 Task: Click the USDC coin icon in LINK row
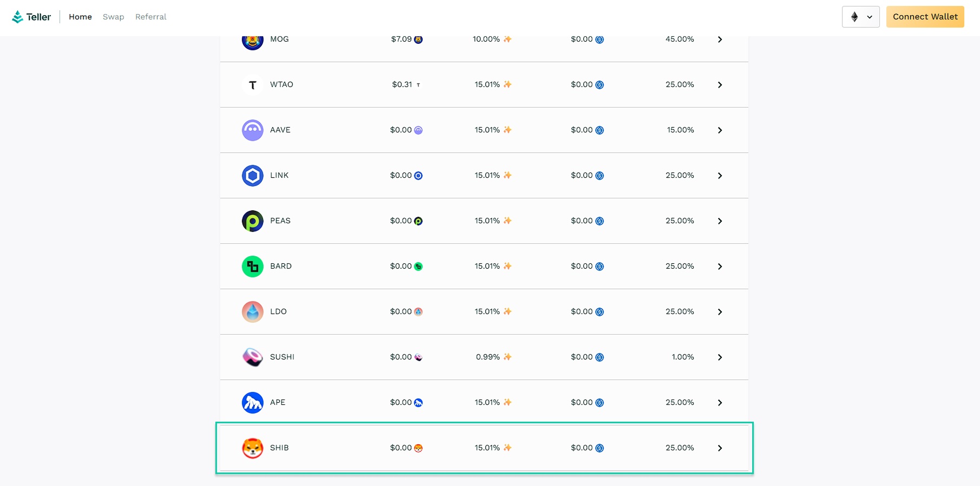coord(600,176)
